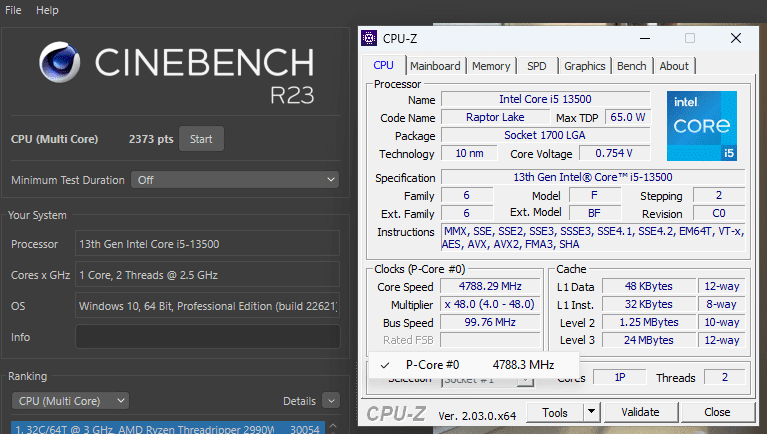Click the Package value Socket 1700 LGA
This screenshot has width=767, height=434.
545,135
